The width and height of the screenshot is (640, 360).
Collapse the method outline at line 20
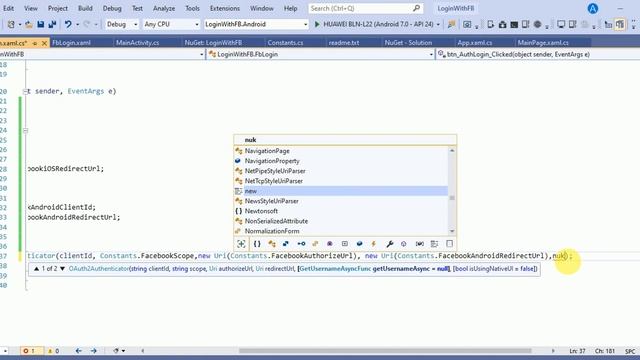[x=25, y=91]
